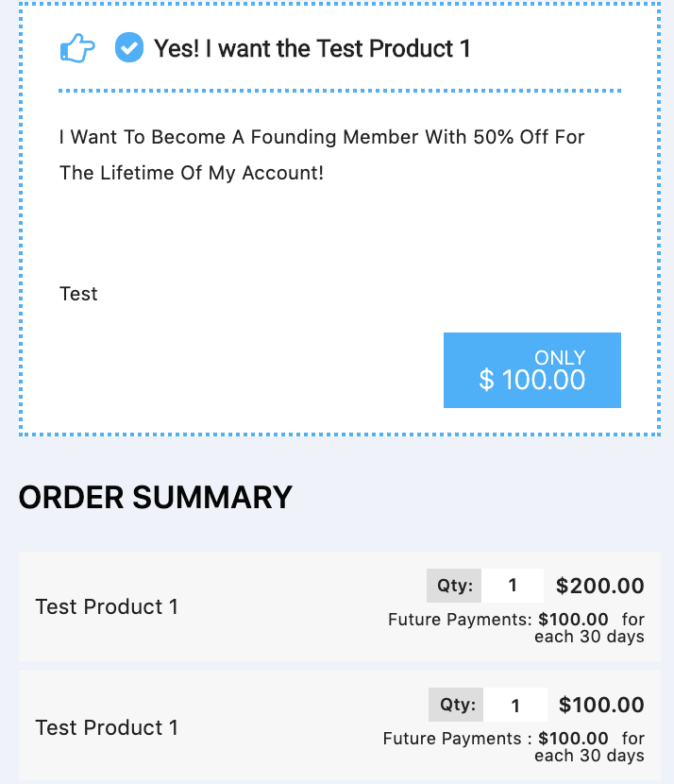Select the second Test Product 1 summary item name
Viewport: 674px width, 784px height.
point(107,727)
